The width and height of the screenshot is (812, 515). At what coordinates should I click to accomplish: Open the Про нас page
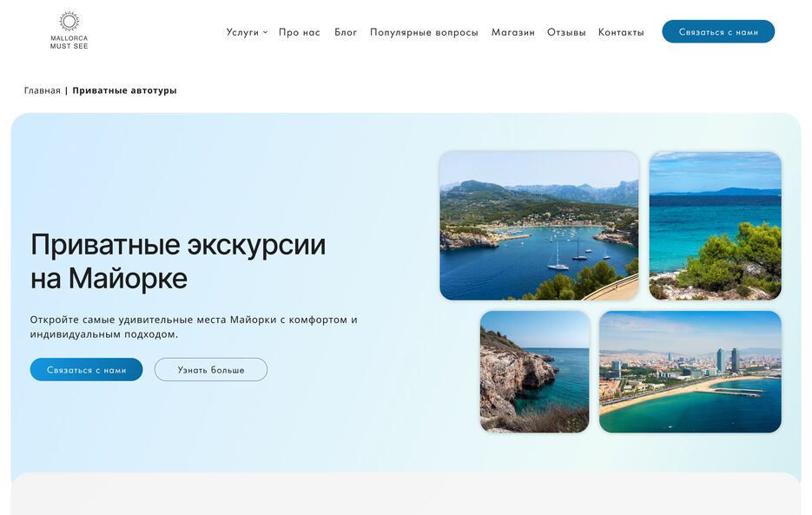tap(300, 31)
